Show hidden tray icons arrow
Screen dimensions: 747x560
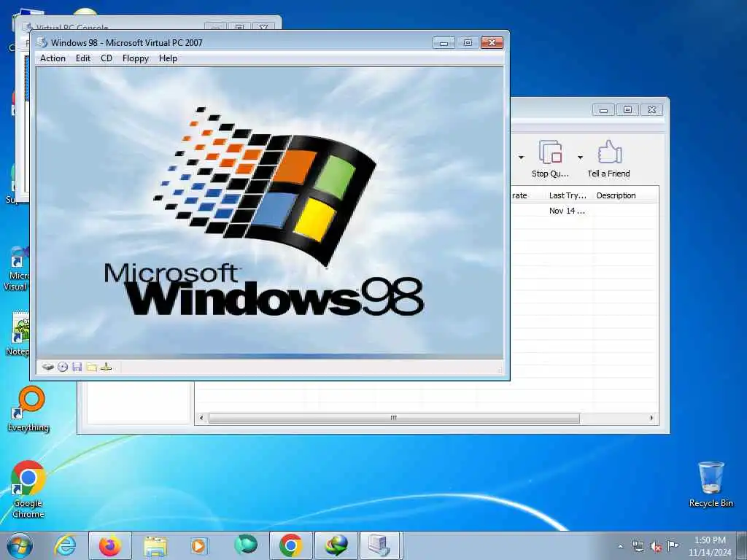620,546
